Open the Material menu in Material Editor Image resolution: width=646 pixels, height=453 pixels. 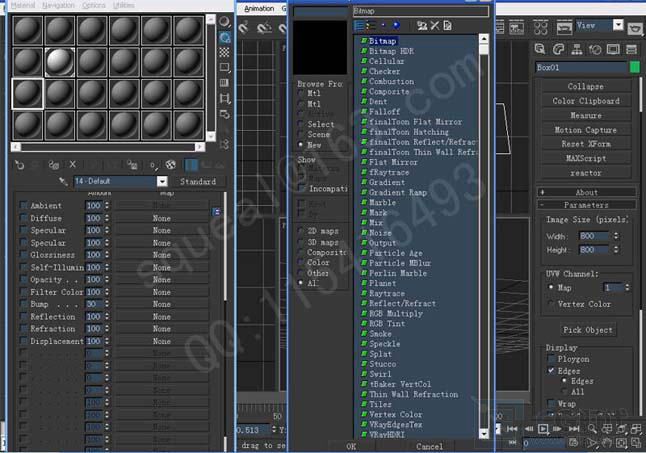[x=23, y=5]
